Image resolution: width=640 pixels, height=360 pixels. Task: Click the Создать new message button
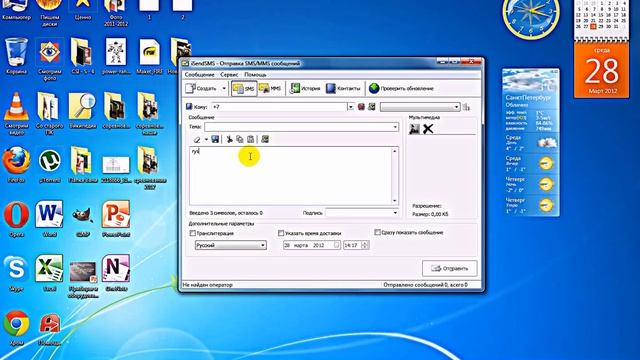coord(201,88)
